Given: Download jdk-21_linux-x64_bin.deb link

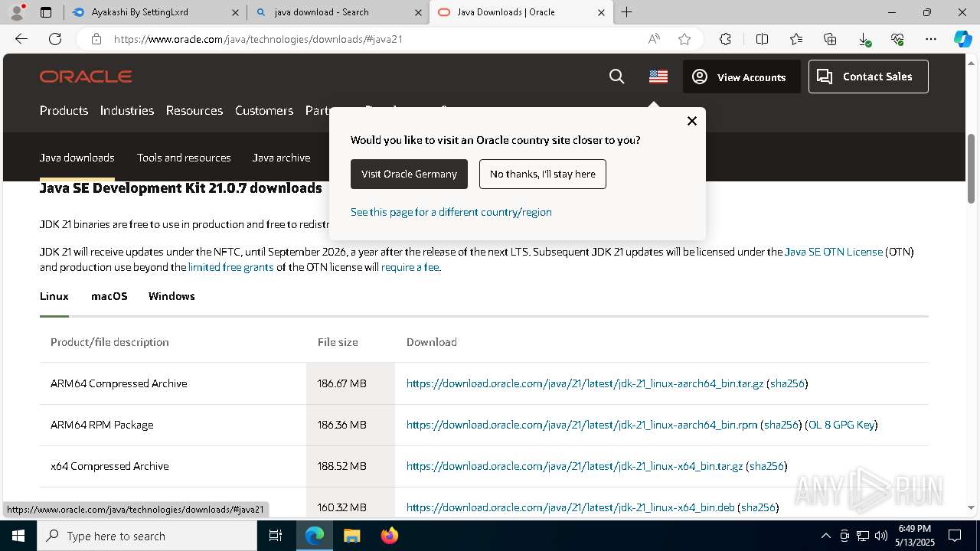Looking at the screenshot, I should (x=570, y=507).
